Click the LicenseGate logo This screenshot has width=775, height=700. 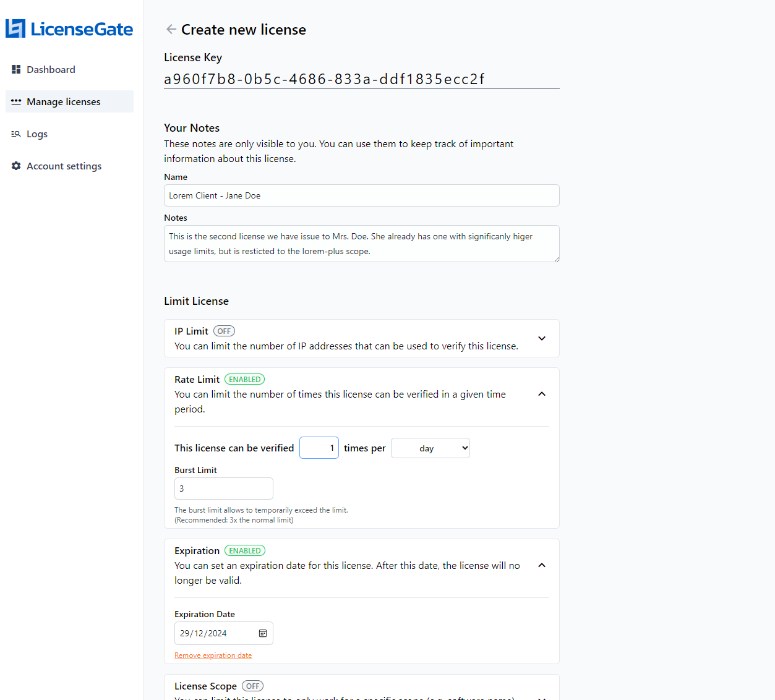pyautogui.click(x=69, y=29)
